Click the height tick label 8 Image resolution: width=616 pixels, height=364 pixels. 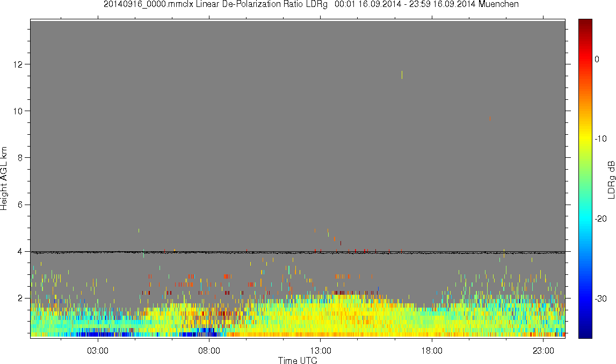20,158
